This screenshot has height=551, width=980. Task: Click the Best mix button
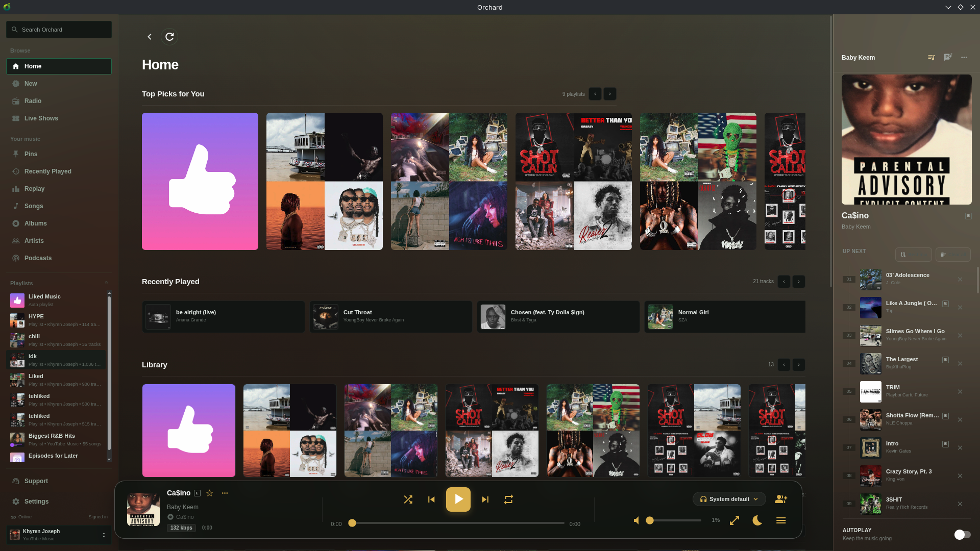point(914,255)
